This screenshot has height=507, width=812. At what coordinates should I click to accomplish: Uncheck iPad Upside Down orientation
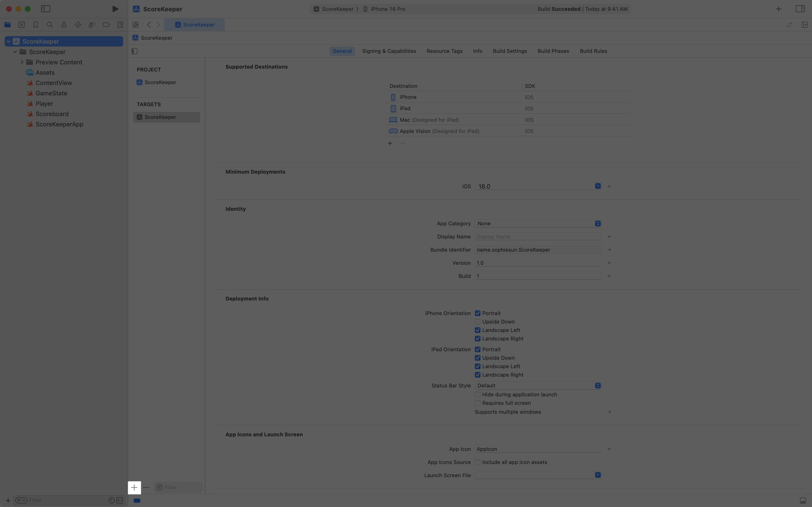[477, 358]
